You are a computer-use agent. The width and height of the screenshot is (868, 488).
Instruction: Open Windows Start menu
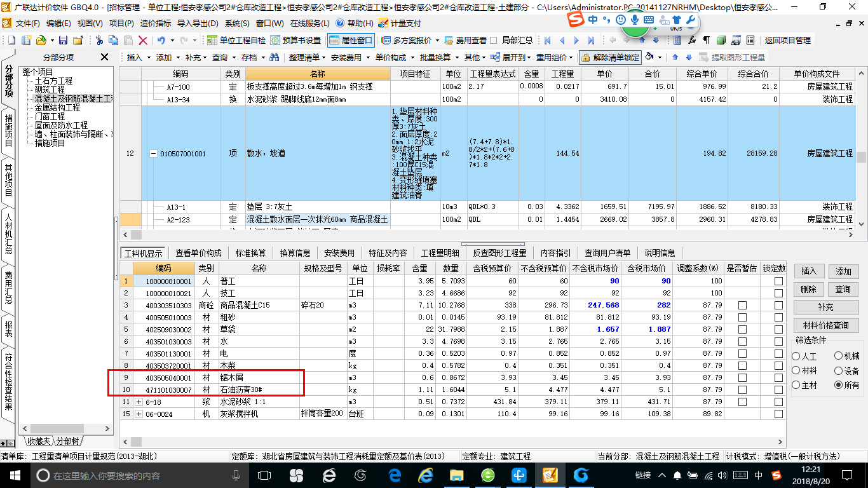pos(15,475)
